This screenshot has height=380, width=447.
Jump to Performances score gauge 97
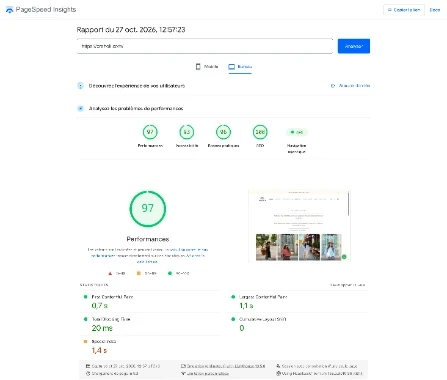pyautogui.click(x=150, y=132)
